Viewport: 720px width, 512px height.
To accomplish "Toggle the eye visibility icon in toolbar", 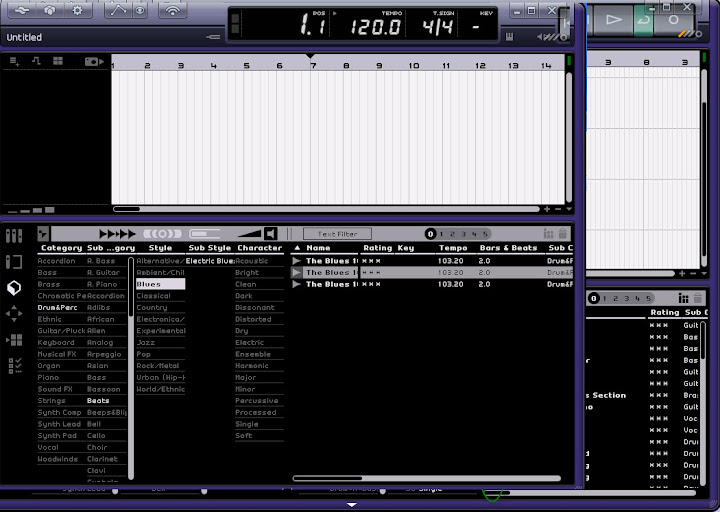I will (141, 11).
